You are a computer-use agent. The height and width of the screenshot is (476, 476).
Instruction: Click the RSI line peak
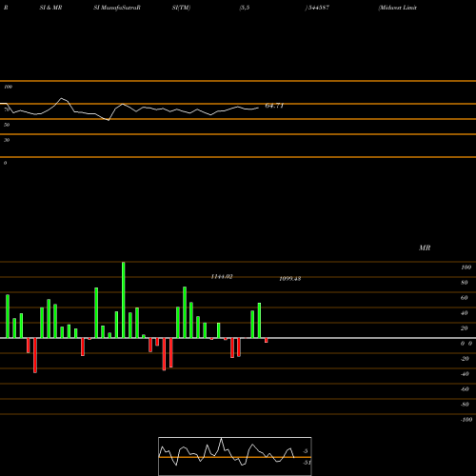(x=62, y=99)
